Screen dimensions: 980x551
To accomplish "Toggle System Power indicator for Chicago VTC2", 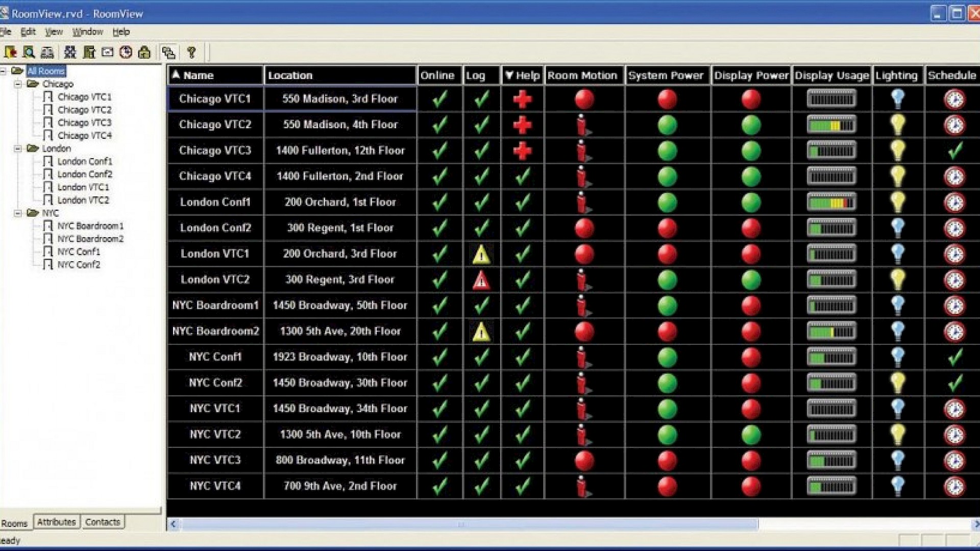I will click(667, 125).
